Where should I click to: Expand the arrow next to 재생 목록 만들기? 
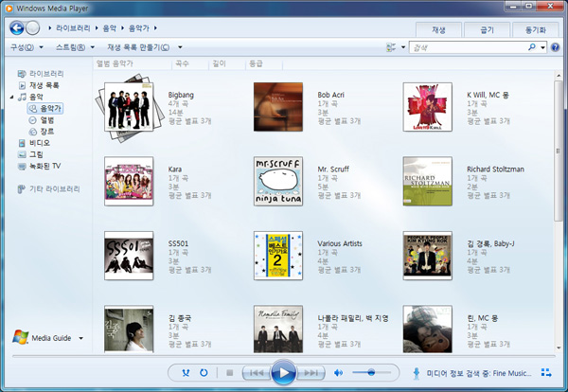pos(180,47)
